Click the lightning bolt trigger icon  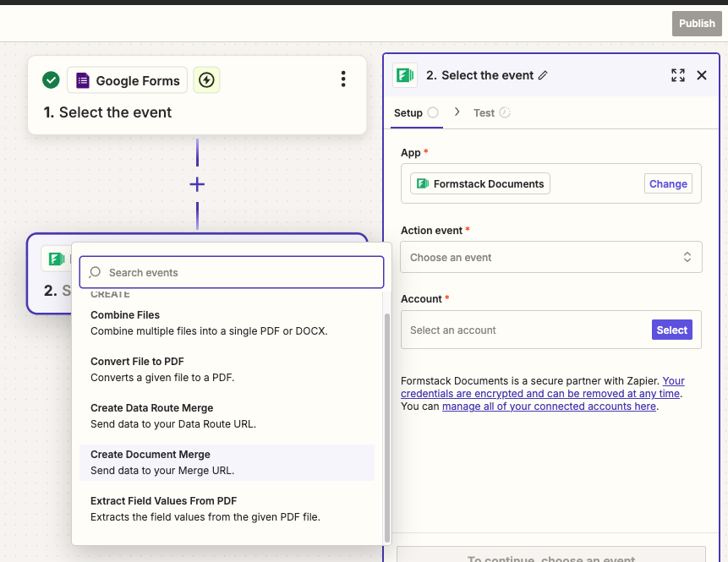[x=206, y=79]
